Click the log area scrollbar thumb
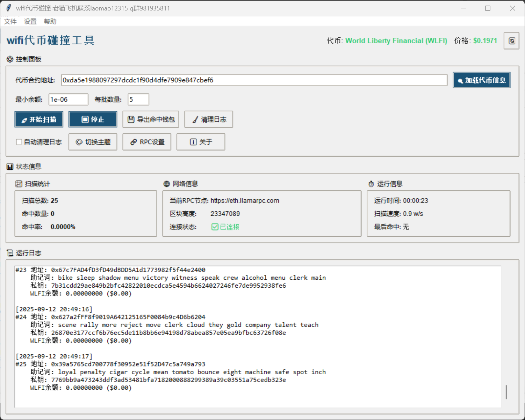This screenshot has width=525, height=420. [506, 392]
